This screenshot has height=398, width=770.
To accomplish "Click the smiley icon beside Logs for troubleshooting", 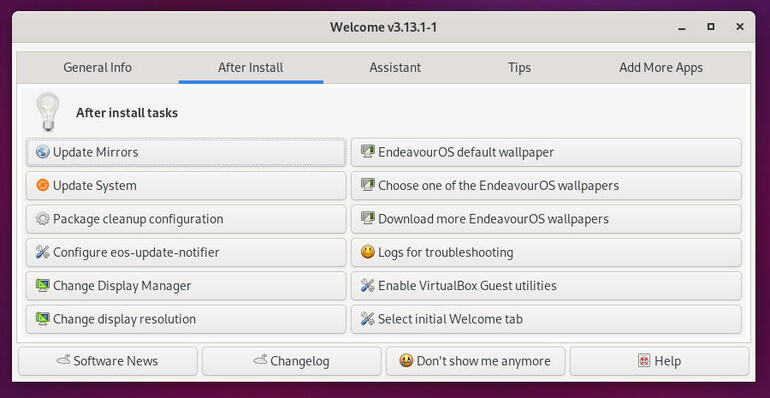I will click(x=368, y=253).
